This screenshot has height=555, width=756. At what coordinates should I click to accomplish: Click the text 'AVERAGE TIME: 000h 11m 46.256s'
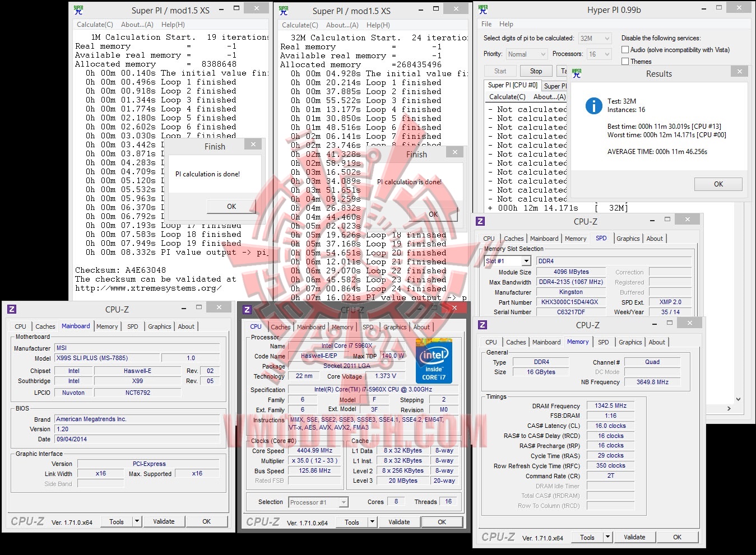pos(657,152)
